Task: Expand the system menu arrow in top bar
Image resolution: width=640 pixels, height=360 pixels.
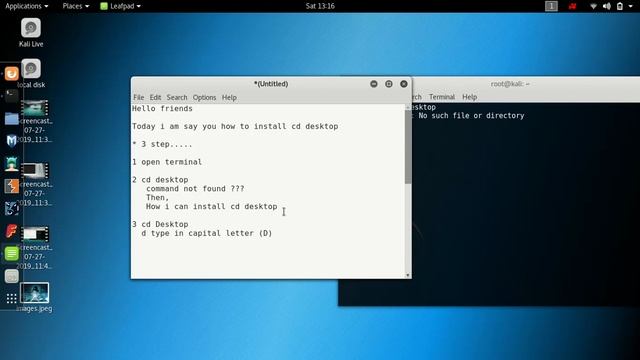Action: coord(631,6)
